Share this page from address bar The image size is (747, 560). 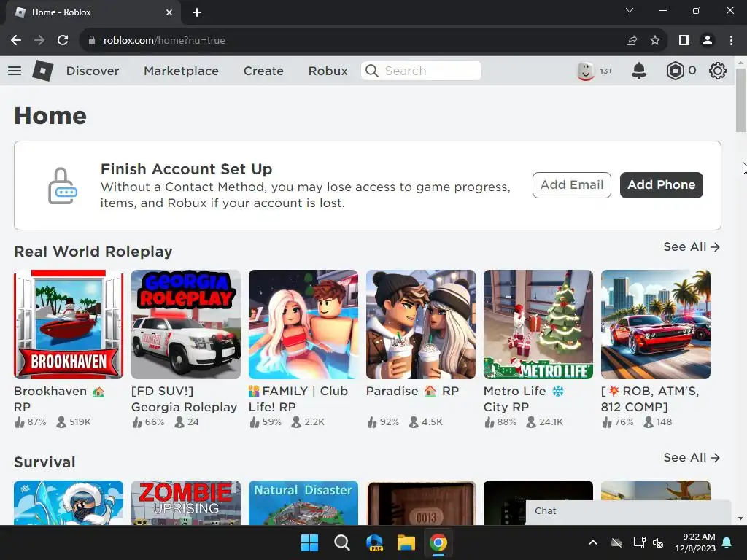click(632, 41)
